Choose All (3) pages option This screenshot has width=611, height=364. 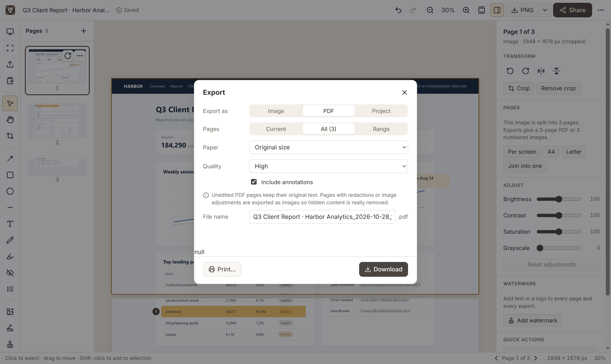pyautogui.click(x=328, y=129)
